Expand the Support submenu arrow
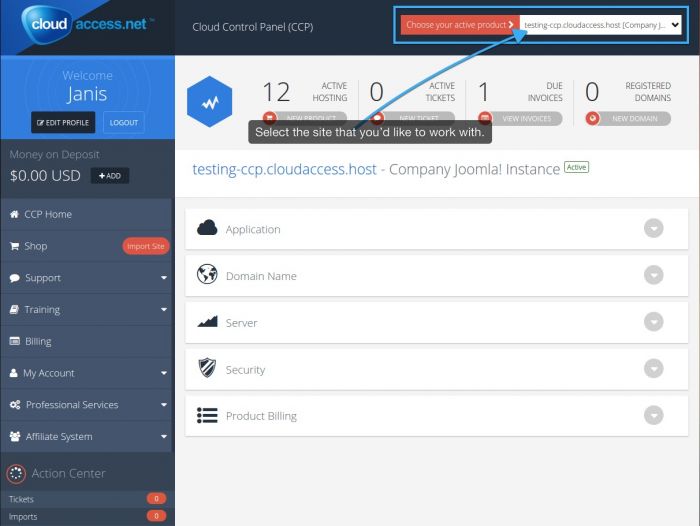Screen dimensions: 700x526 [164, 278]
